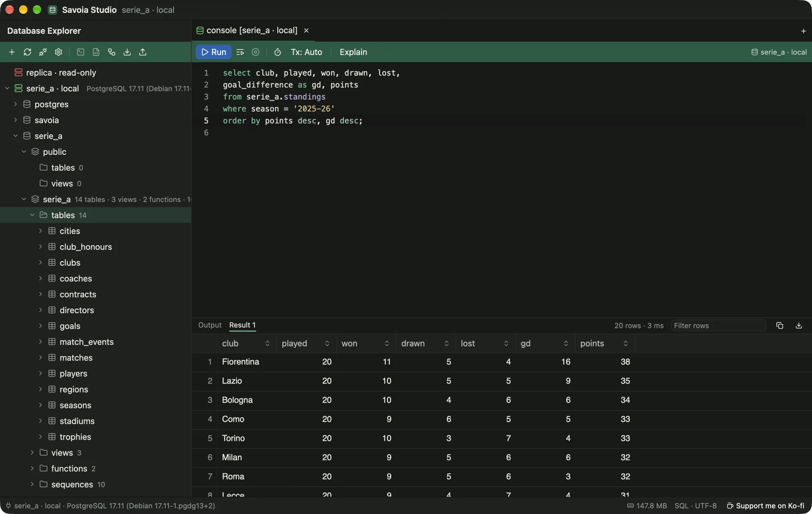Sort by the played column header
Image resolution: width=812 pixels, height=514 pixels.
click(306, 343)
